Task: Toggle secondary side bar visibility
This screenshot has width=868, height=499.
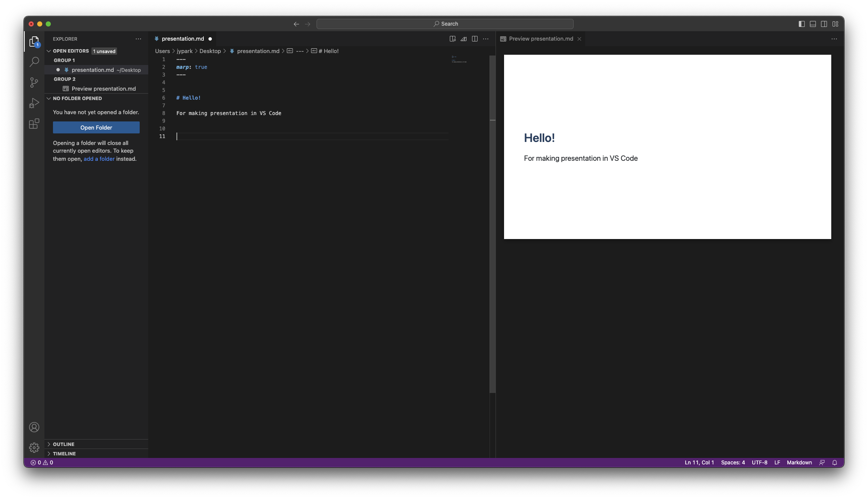Action: click(x=824, y=24)
